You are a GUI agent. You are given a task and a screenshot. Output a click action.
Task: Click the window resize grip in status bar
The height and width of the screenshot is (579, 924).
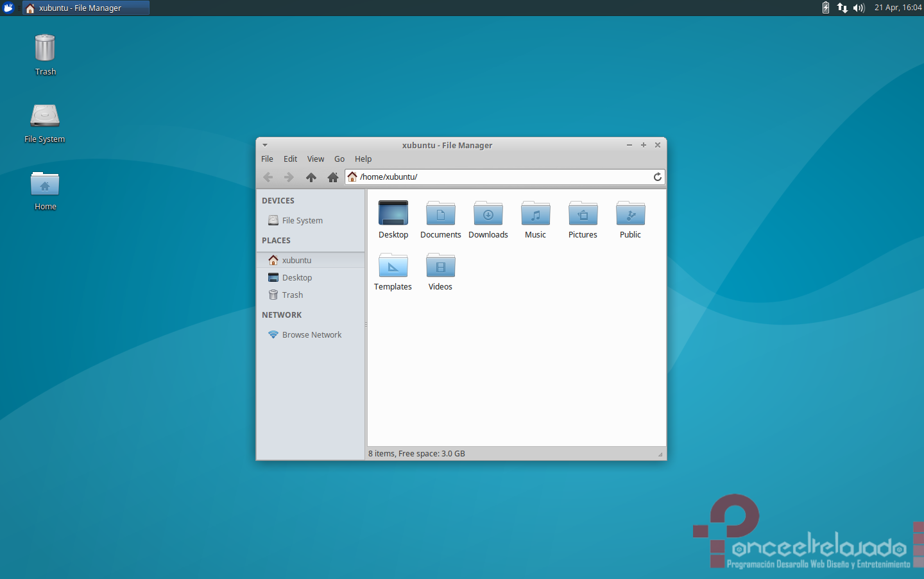(x=660, y=454)
